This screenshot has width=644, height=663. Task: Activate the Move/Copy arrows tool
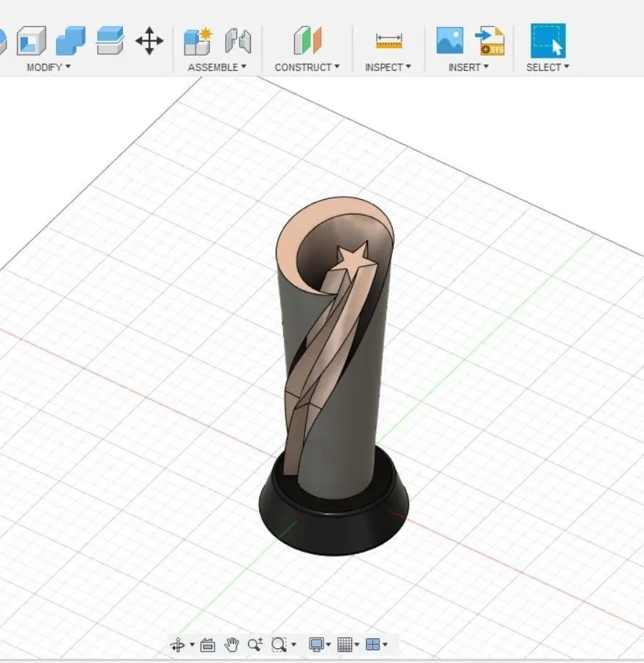coord(149,41)
